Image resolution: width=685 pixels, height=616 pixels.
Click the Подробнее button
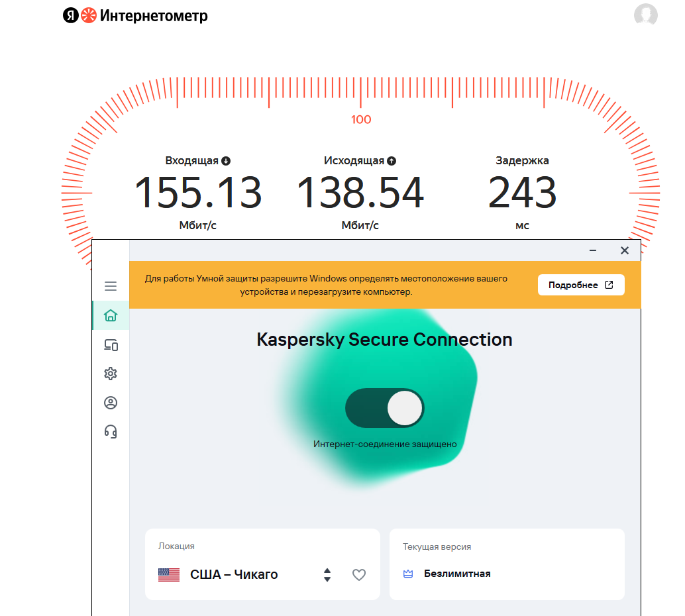[581, 285]
